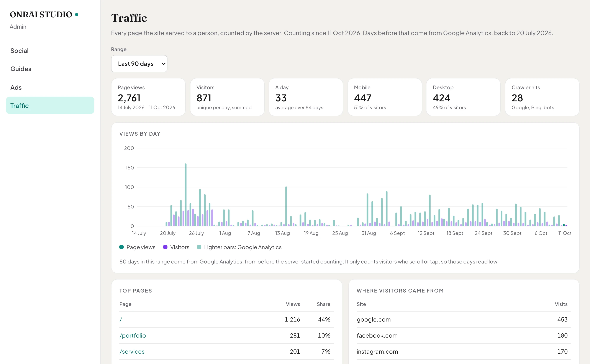The height and width of the screenshot is (364, 590).
Task: Click the TOP PAGES heading
Action: click(136, 291)
